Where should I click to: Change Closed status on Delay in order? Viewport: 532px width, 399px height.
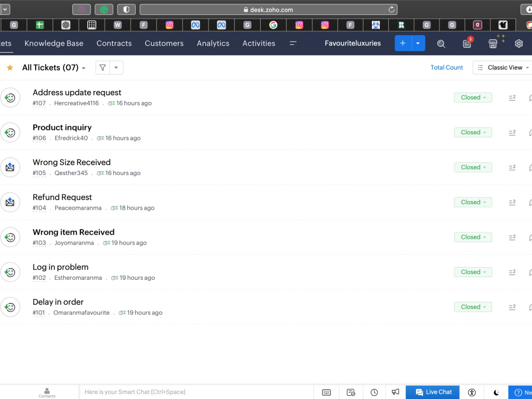(x=473, y=307)
